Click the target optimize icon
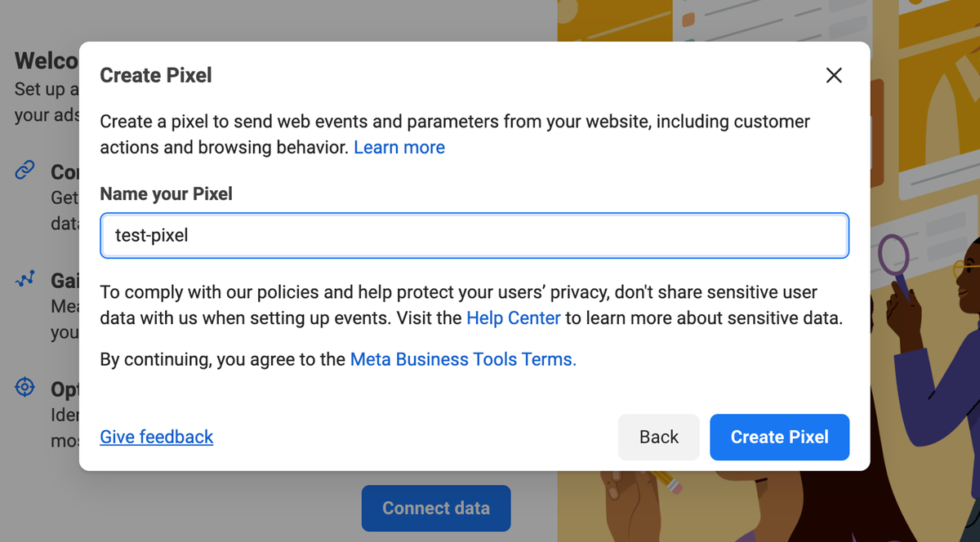980x542 pixels. (x=25, y=387)
